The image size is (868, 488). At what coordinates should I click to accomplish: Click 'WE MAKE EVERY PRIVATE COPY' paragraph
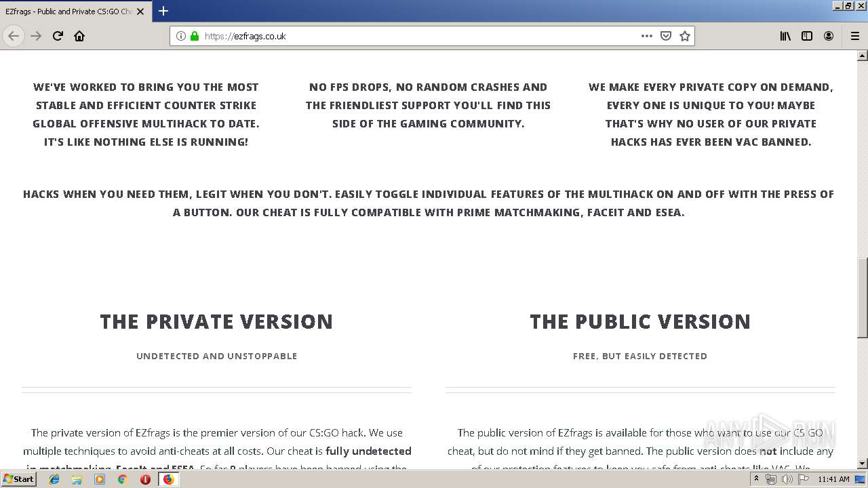coord(711,115)
